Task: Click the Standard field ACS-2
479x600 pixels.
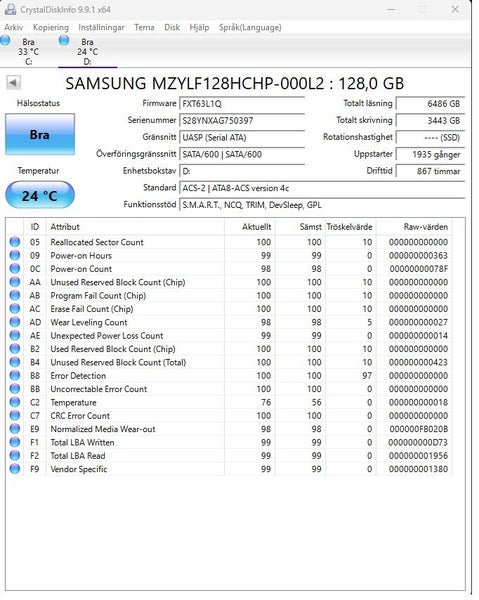Action: coord(322,188)
